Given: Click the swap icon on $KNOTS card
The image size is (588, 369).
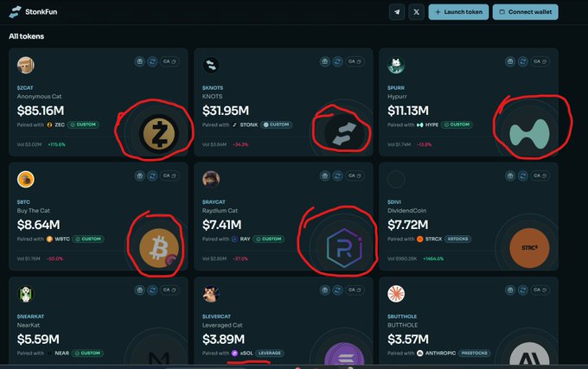Looking at the screenshot, I should (337, 61).
